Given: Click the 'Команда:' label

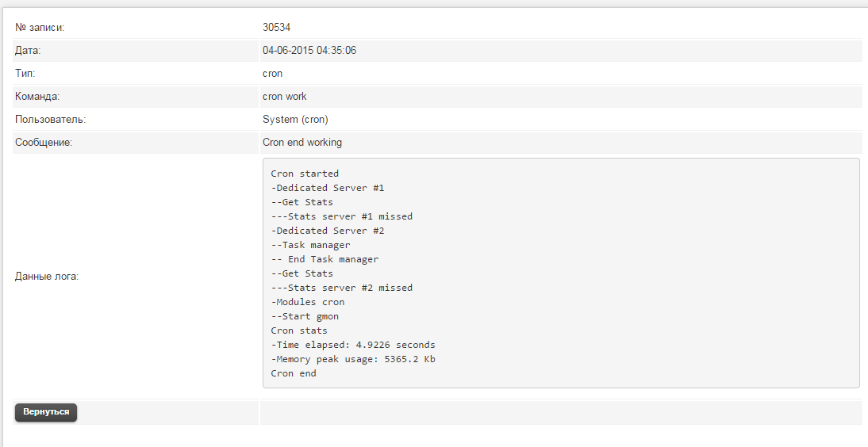Looking at the screenshot, I should (x=37, y=97).
